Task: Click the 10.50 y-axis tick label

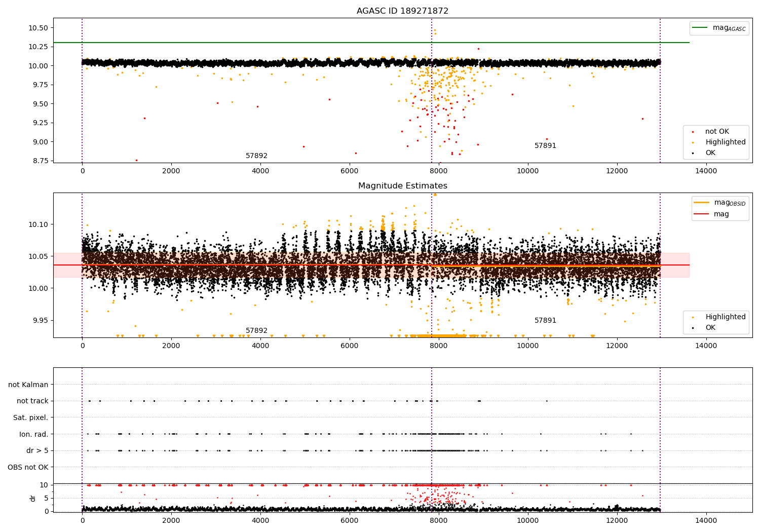Action: coord(38,28)
